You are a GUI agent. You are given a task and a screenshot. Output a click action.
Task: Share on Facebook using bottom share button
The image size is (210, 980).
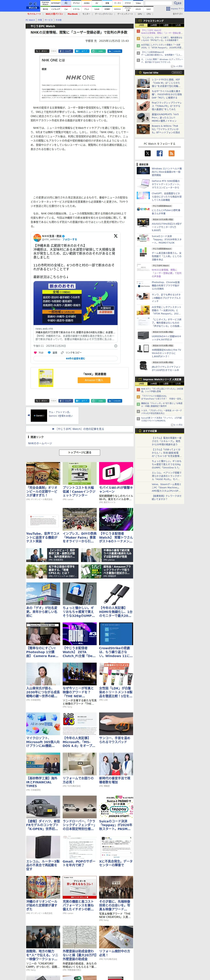[x=66, y=401]
